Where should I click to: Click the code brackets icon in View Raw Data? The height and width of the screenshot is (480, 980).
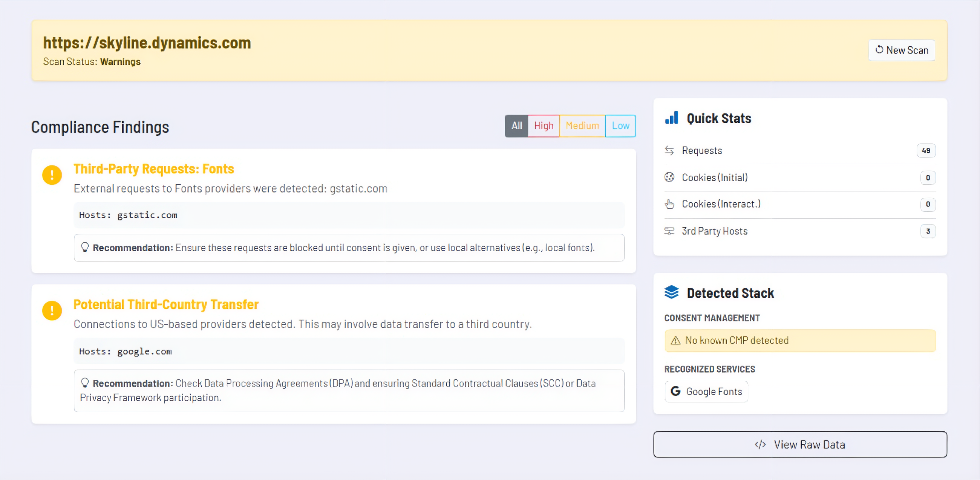(x=760, y=444)
